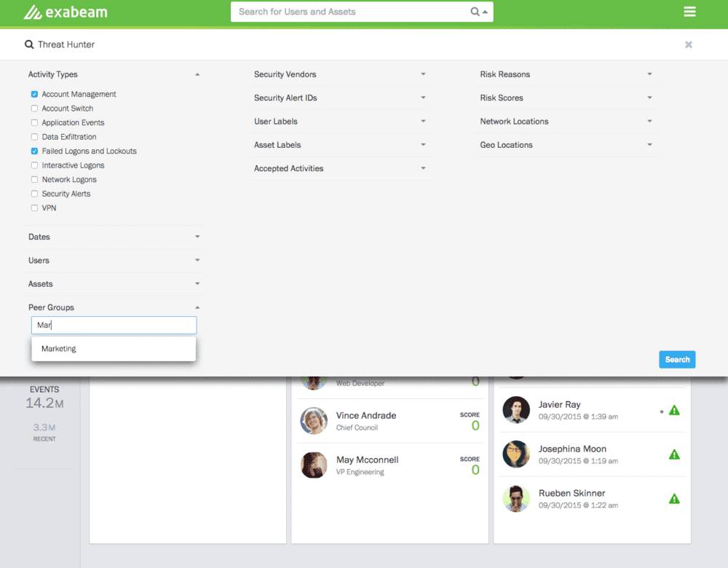
Task: Uncheck the Account Management checkbox
Action: click(x=35, y=95)
